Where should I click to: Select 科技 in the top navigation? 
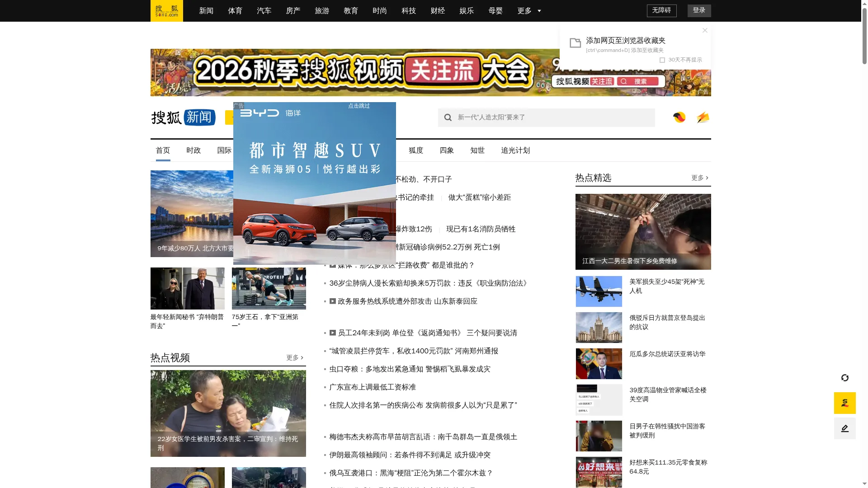(x=409, y=11)
